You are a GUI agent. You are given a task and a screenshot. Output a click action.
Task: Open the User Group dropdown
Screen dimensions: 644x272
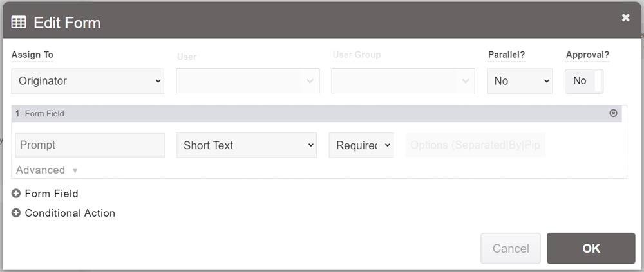[402, 81]
